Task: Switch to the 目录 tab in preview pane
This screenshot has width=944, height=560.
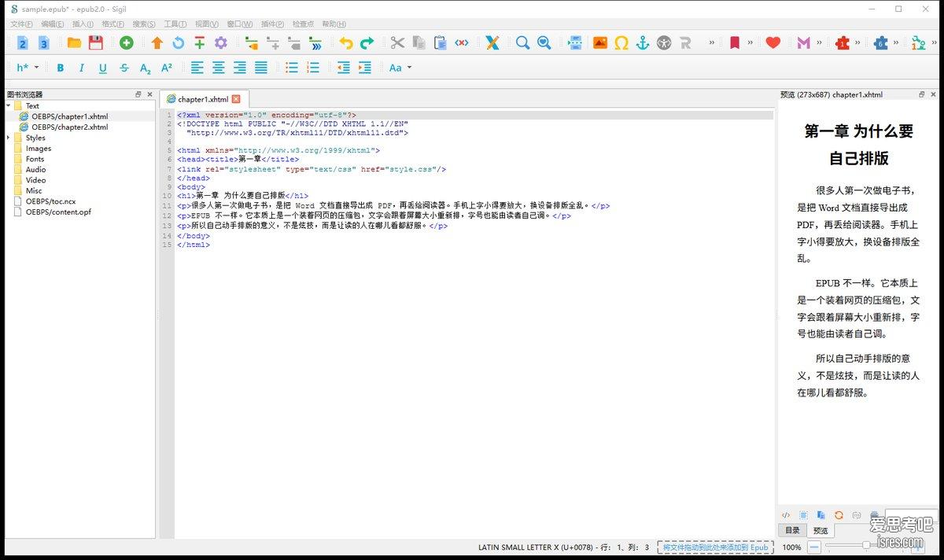Action: pyautogui.click(x=792, y=531)
